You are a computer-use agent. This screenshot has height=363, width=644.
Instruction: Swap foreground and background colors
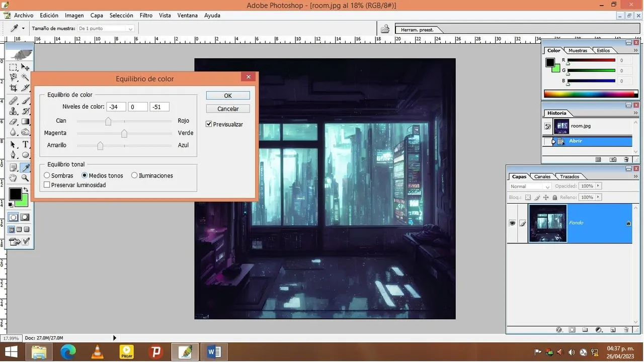[26, 190]
